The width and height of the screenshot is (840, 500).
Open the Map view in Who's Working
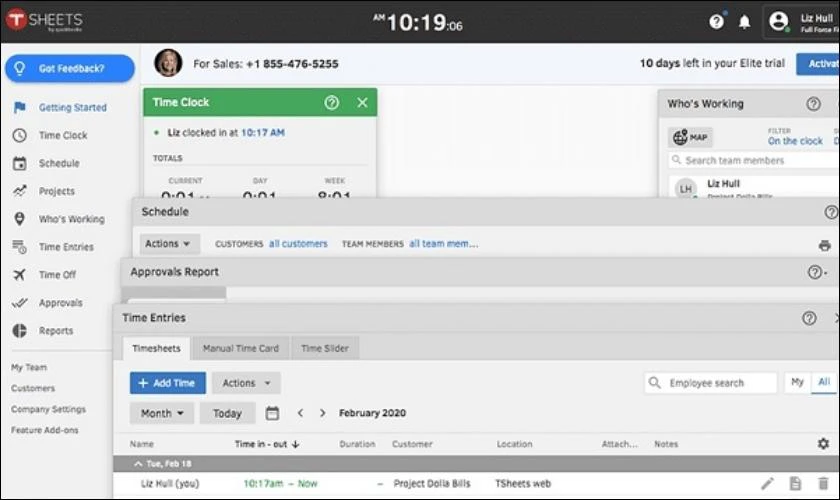tap(690, 137)
